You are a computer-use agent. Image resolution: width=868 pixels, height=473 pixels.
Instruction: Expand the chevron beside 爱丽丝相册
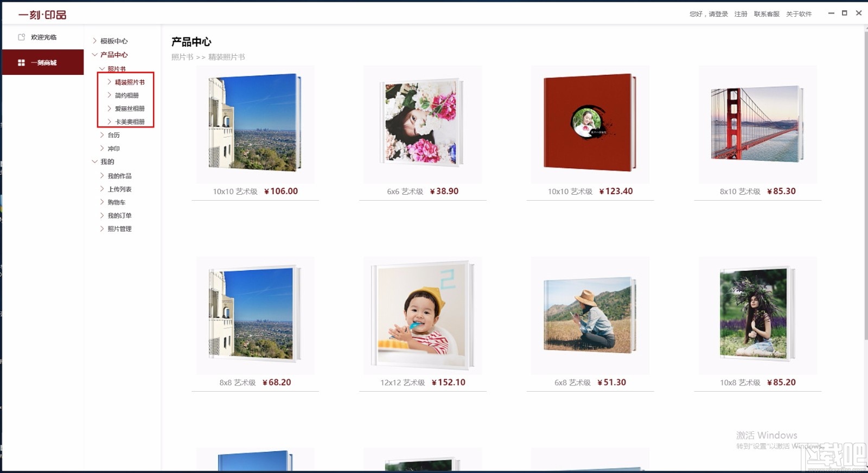[x=109, y=108]
